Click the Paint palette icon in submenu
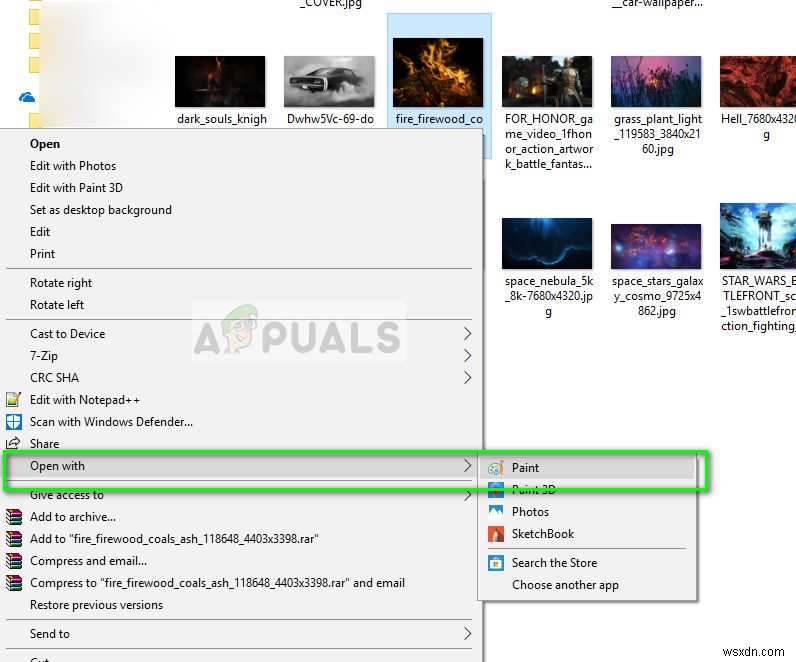796x662 pixels. point(495,468)
